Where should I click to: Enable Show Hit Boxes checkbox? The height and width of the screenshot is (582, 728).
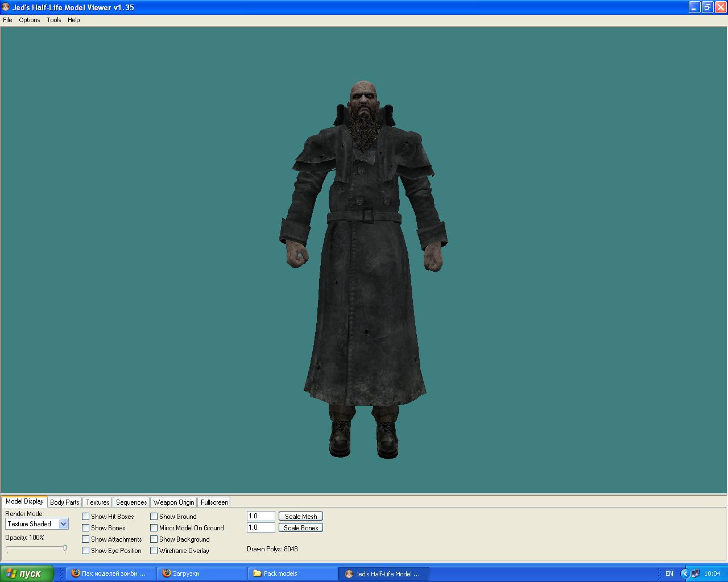coord(86,517)
